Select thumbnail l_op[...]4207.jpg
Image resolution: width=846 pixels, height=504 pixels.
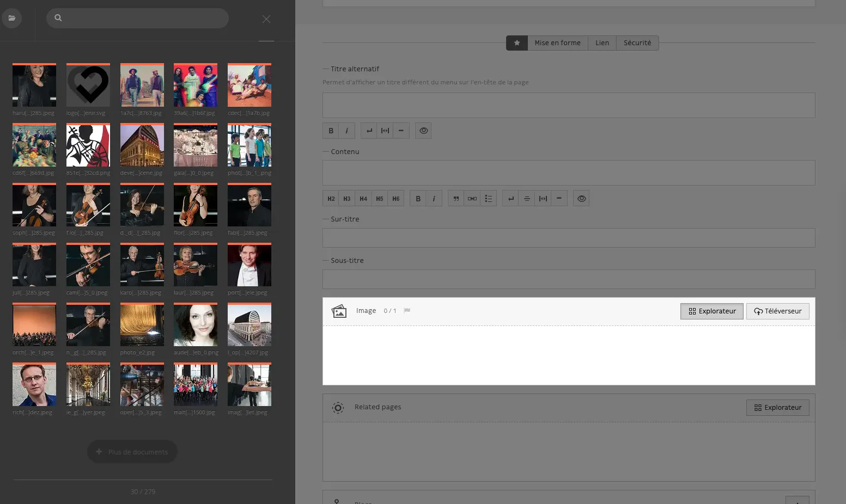point(249,325)
